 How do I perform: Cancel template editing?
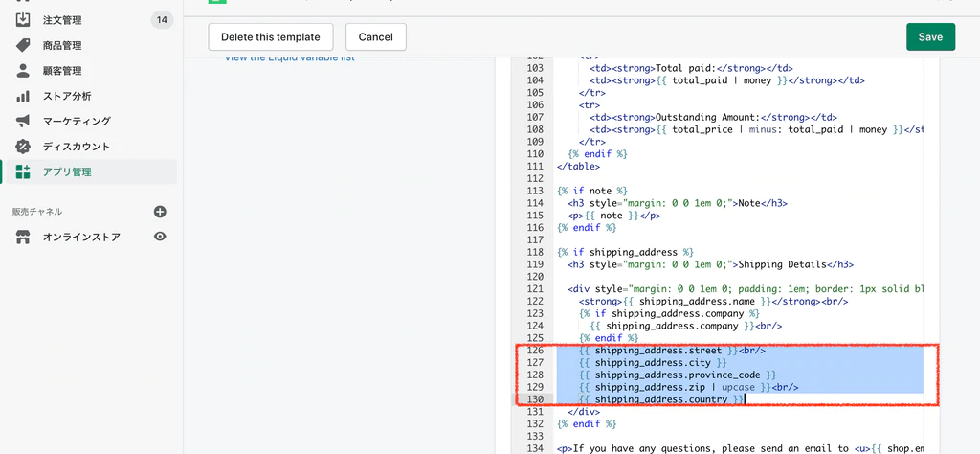point(375,37)
